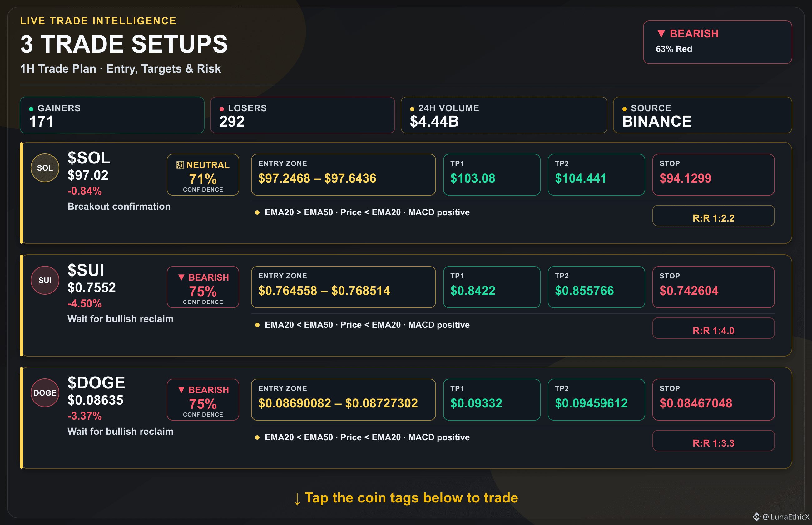
Task: Click SOL's TP2 box showing $104.441
Action: tap(596, 175)
